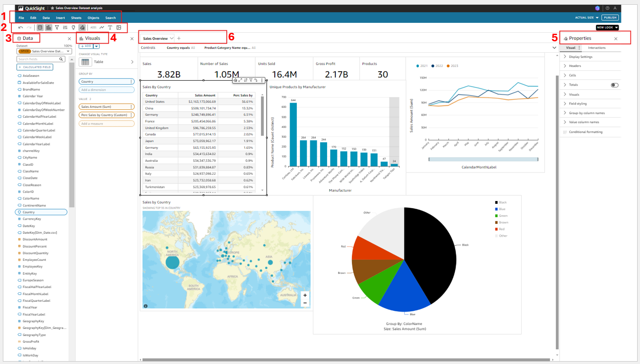640x364 pixels.
Task: Open the Parameters sliders icon
Action: 65,28
